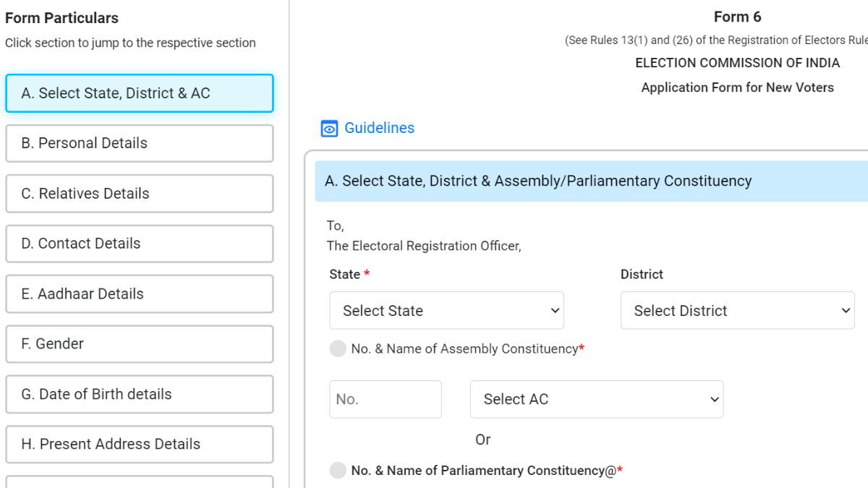Expand the Select AC dropdown
Image resolution: width=868 pixels, height=488 pixels.
[x=596, y=398]
